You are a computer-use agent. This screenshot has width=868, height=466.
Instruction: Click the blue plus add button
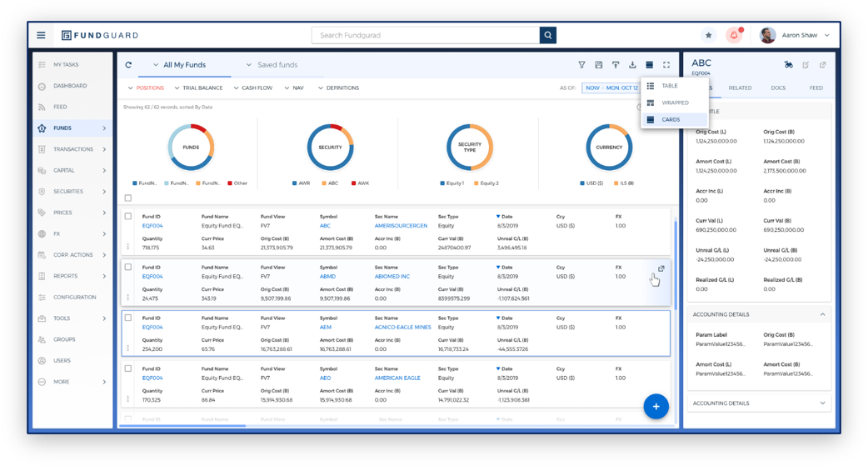pos(656,406)
